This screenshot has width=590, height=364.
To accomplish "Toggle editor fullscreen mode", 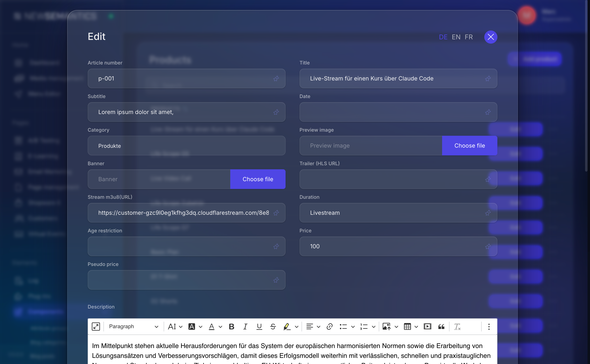I will click(96, 327).
